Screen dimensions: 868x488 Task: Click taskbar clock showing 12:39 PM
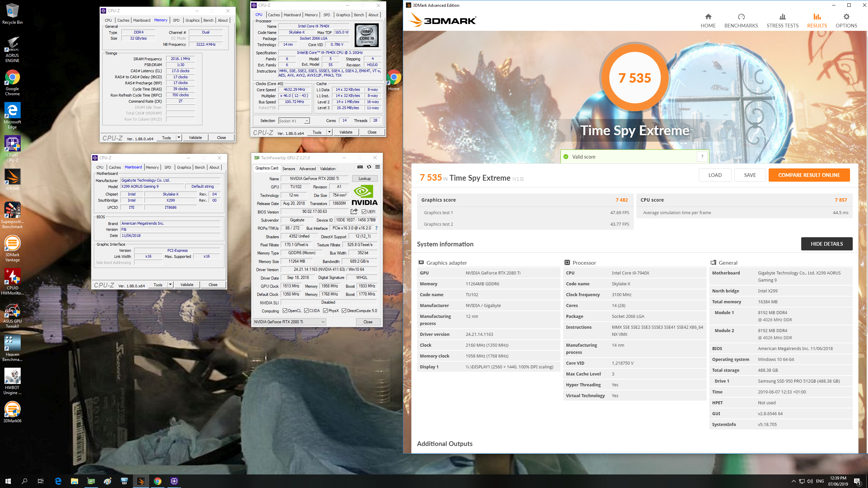coord(838,481)
